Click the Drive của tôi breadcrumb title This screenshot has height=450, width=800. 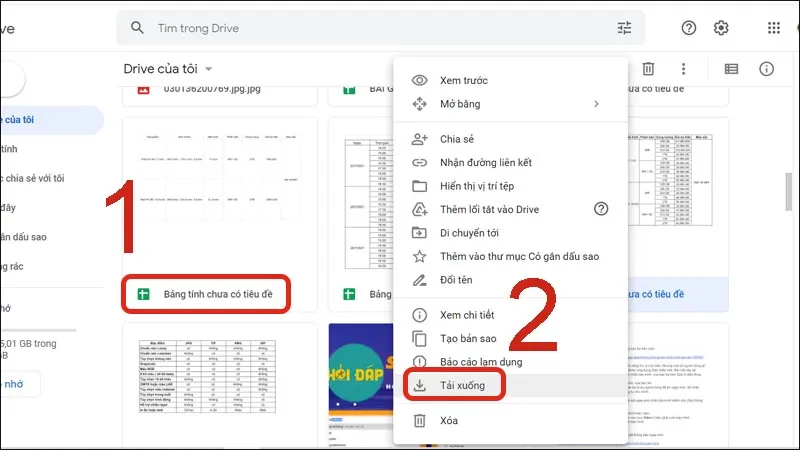pos(160,69)
